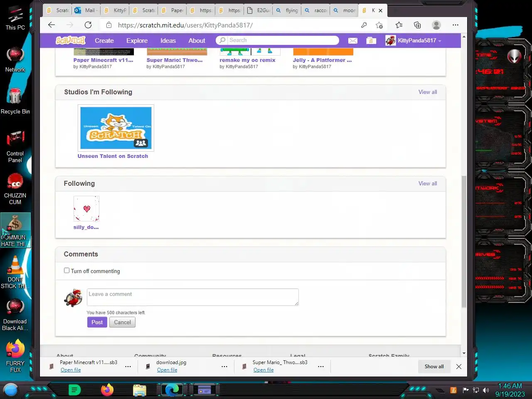Reload the page with the refresh icon
Image resolution: width=532 pixels, height=399 pixels.
[x=88, y=25]
